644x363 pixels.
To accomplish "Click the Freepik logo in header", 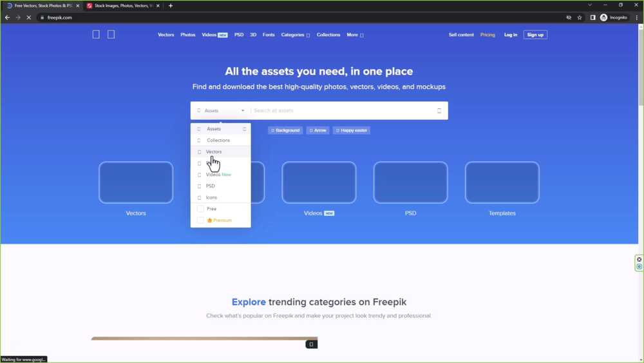I will pyautogui.click(x=104, y=35).
